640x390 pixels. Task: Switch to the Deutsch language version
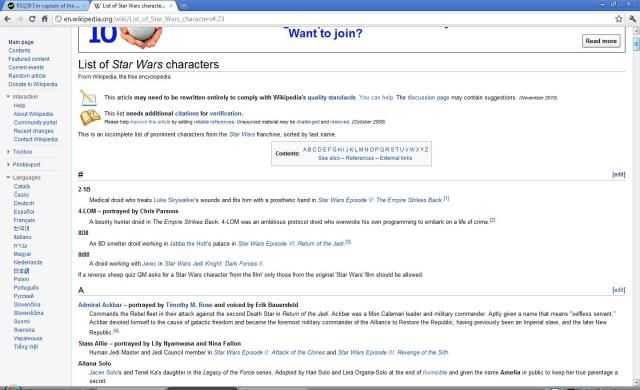click(x=24, y=203)
